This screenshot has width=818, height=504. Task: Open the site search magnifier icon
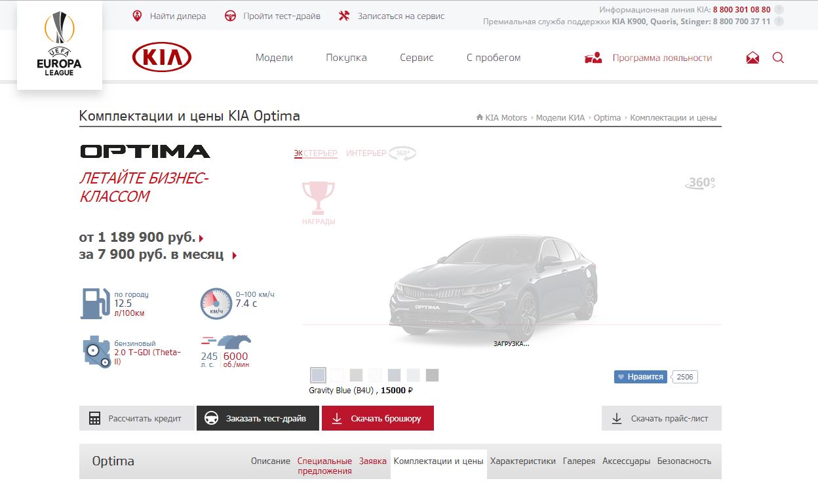point(778,58)
